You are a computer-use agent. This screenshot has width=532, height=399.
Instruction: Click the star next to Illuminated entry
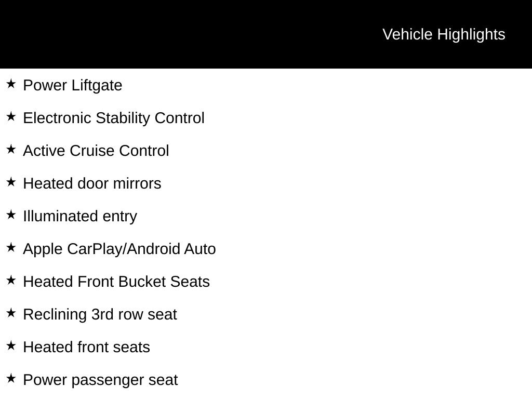pyautogui.click(x=11, y=215)
